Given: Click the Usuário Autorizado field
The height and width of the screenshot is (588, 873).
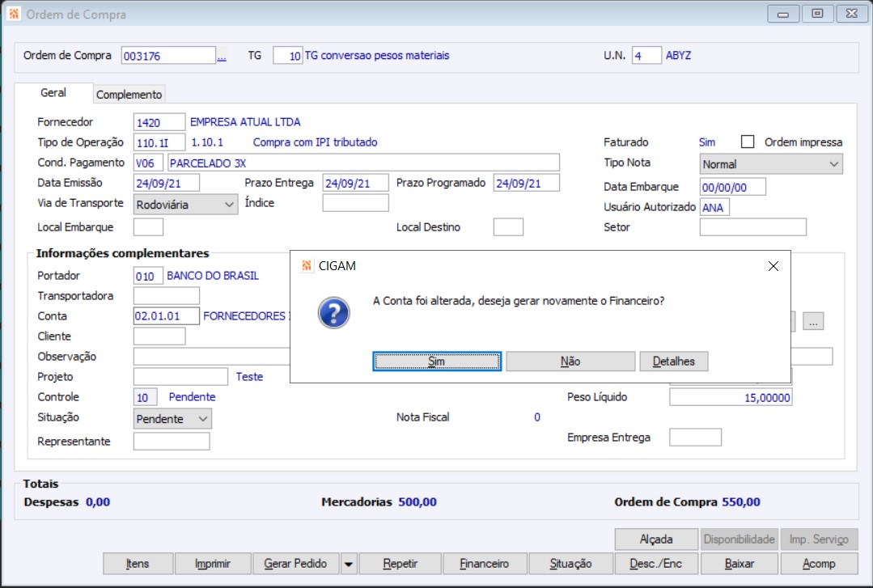Looking at the screenshot, I should (714, 207).
